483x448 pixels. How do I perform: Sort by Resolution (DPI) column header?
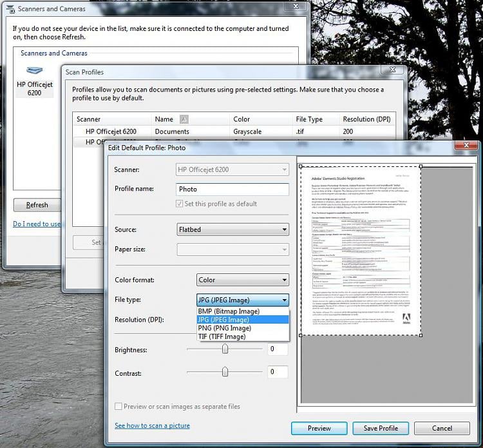(367, 119)
